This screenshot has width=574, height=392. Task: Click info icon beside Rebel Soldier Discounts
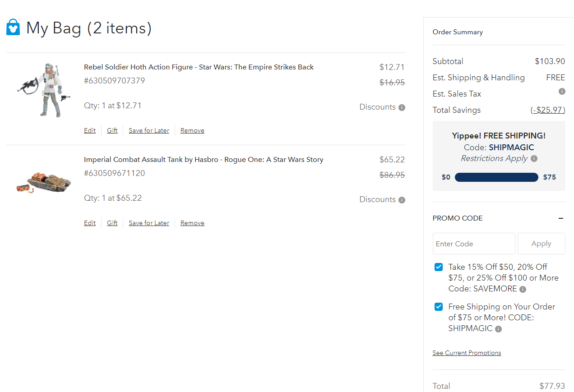[402, 107]
